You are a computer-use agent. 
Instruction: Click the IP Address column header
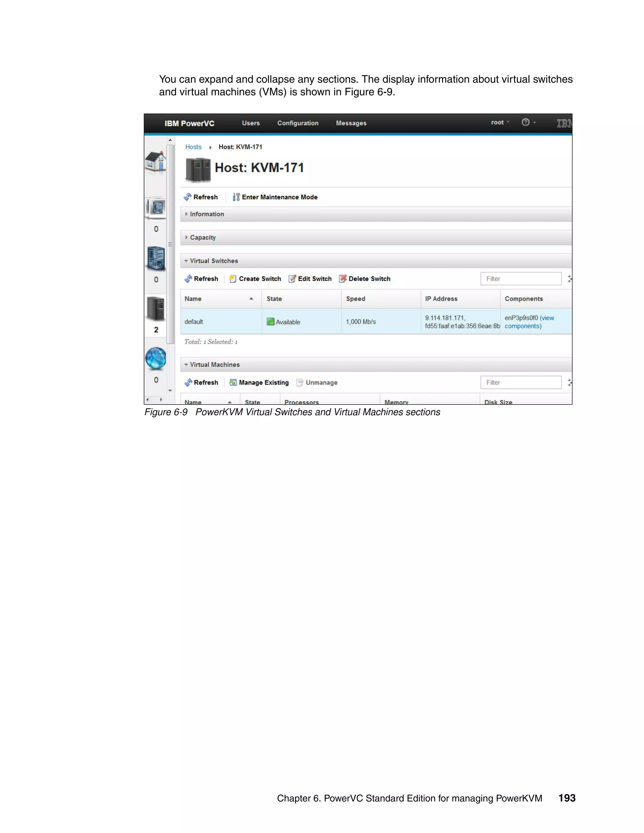pyautogui.click(x=460, y=299)
